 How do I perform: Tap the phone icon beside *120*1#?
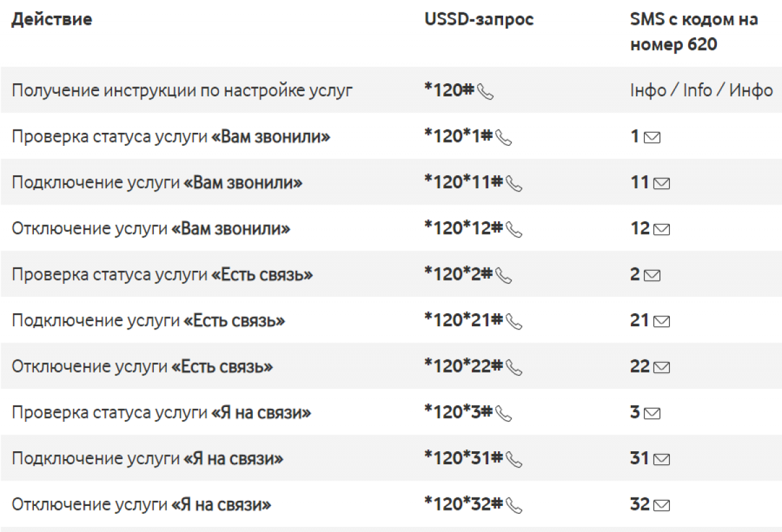[504, 138]
